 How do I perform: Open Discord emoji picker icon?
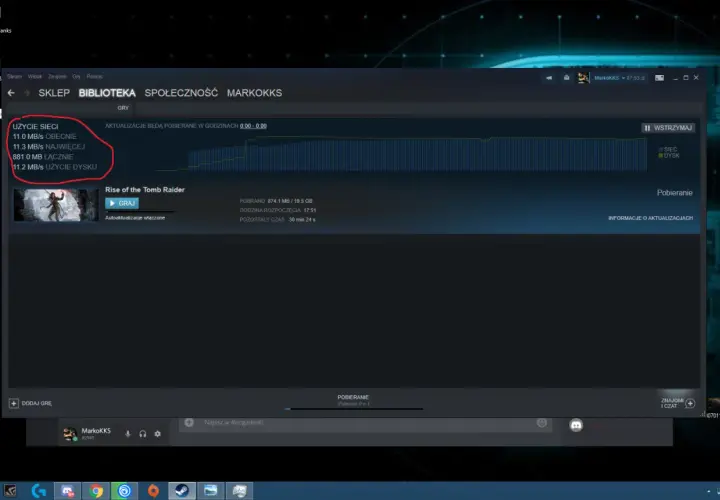tap(542, 422)
